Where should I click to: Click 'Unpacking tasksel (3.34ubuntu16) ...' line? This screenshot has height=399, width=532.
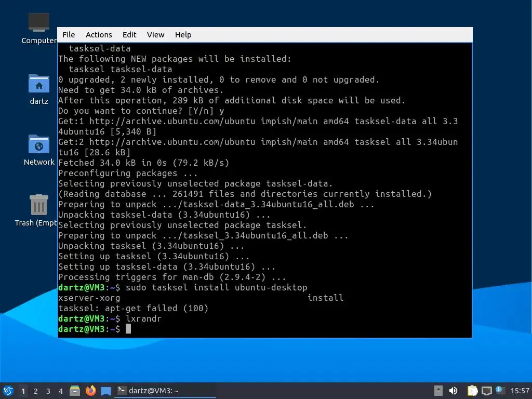click(151, 246)
